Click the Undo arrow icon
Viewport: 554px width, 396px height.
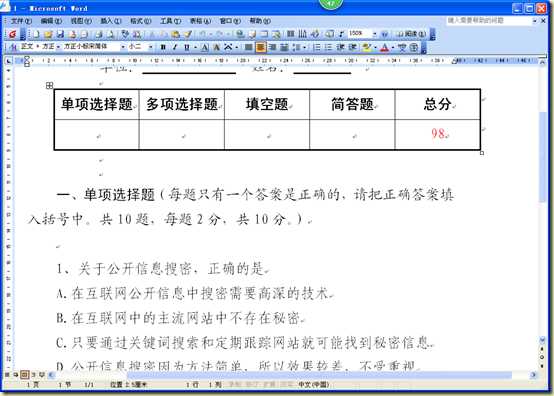[x=203, y=34]
